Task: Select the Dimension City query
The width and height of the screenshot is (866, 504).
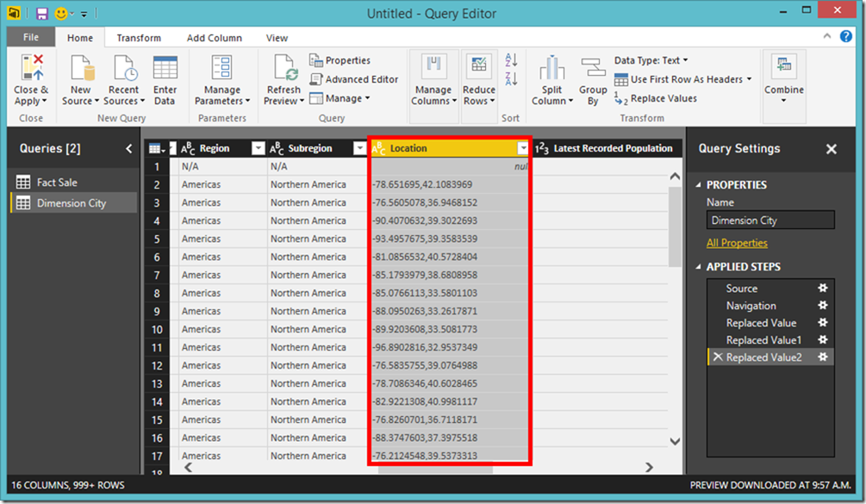Action: [x=74, y=202]
